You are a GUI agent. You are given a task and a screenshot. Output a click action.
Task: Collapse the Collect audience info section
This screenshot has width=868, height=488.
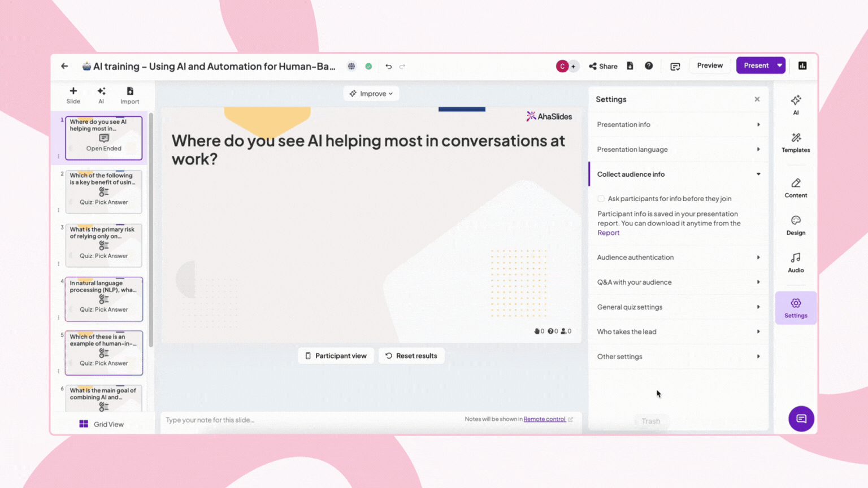(678, 174)
